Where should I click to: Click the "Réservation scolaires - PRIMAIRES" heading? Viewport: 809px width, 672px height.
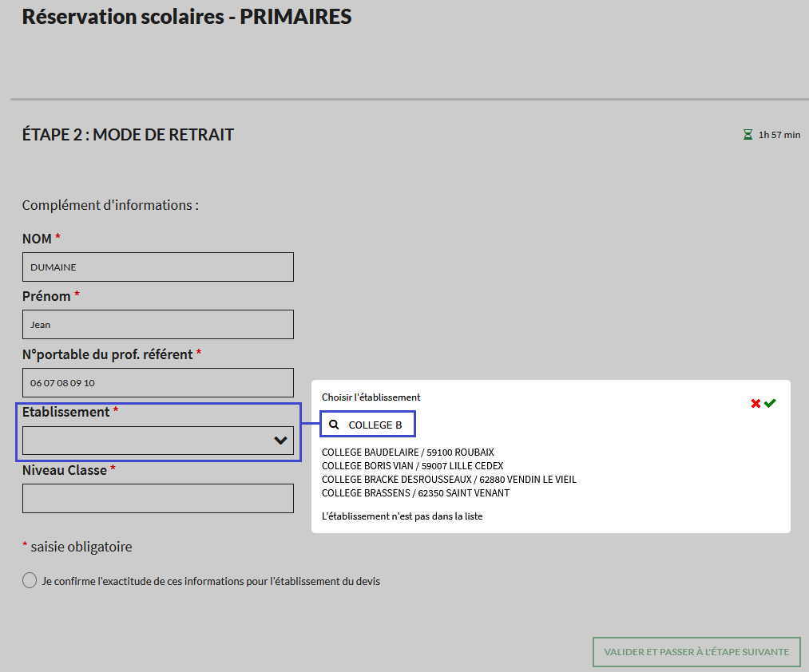point(187,17)
